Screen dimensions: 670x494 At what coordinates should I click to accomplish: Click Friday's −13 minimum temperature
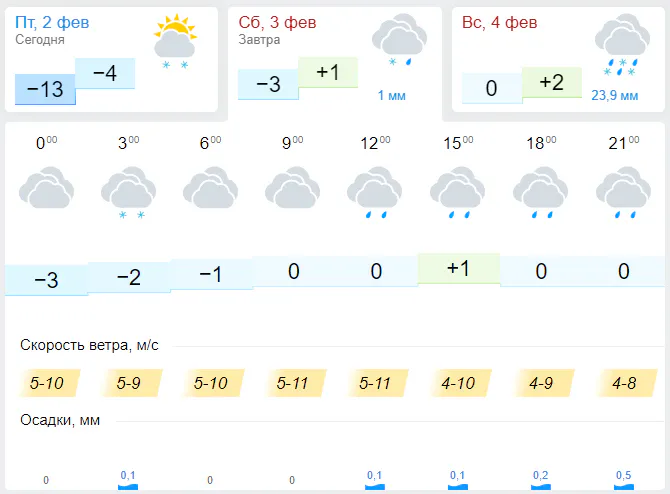45,90
